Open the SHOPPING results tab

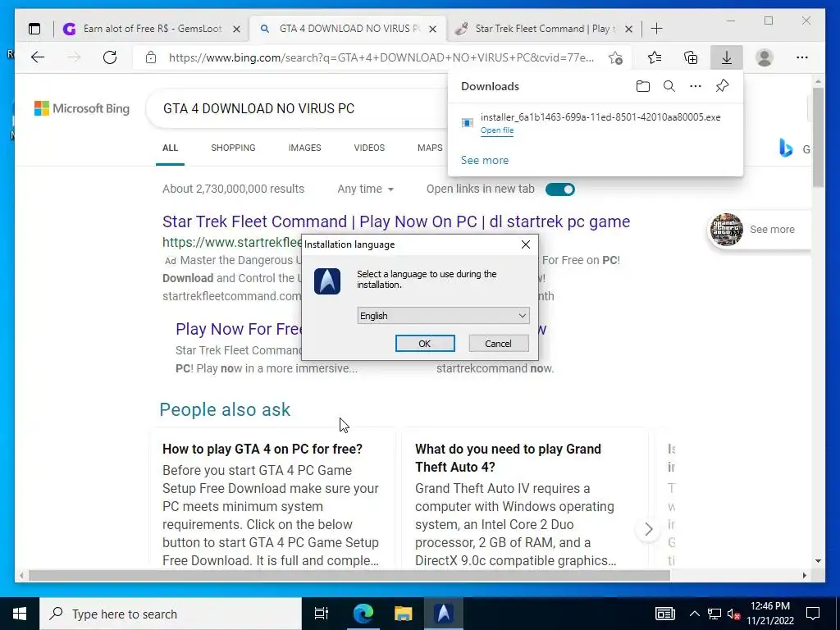[x=233, y=148]
